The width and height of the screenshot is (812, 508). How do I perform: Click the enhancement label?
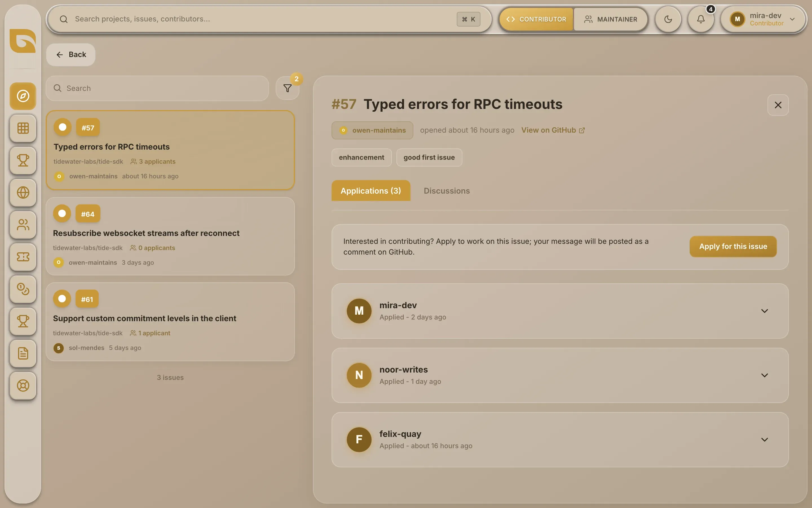(361, 157)
